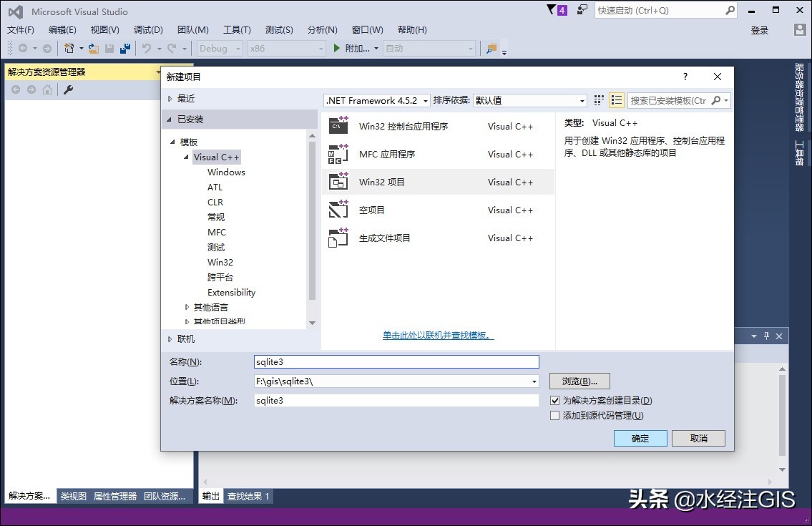812x526 pixels.
Task: Toggle 为解决方案创建目录 checkbox
Action: 554,401
